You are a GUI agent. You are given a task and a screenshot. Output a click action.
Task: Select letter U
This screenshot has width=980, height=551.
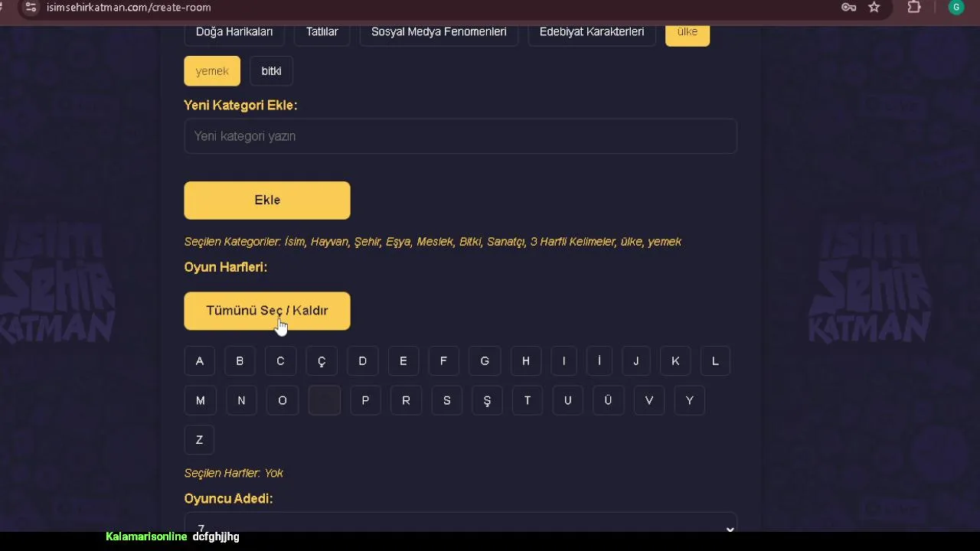[x=568, y=400]
